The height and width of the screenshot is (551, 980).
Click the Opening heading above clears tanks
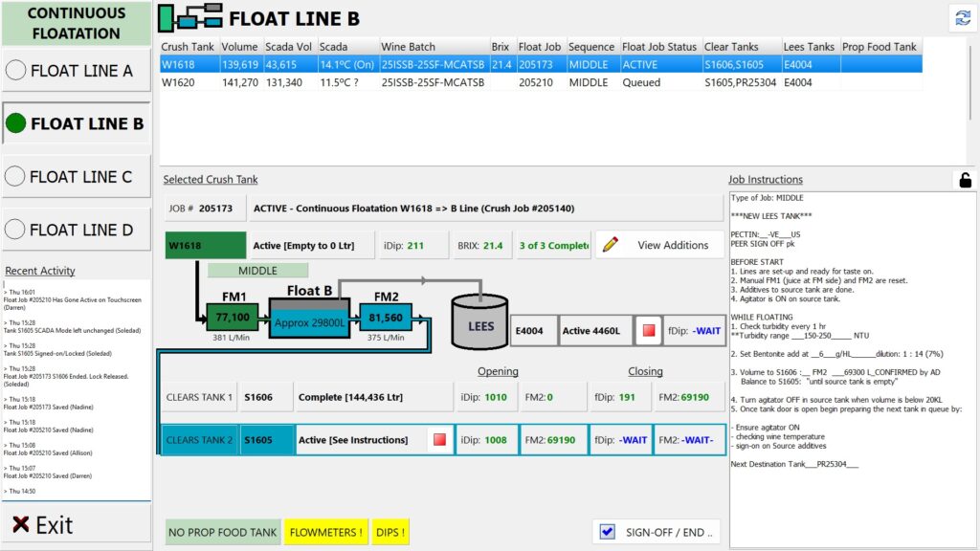click(498, 371)
